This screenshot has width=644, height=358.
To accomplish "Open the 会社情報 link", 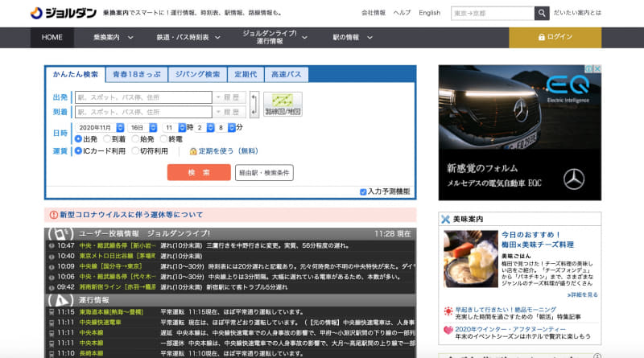I will (x=374, y=13).
